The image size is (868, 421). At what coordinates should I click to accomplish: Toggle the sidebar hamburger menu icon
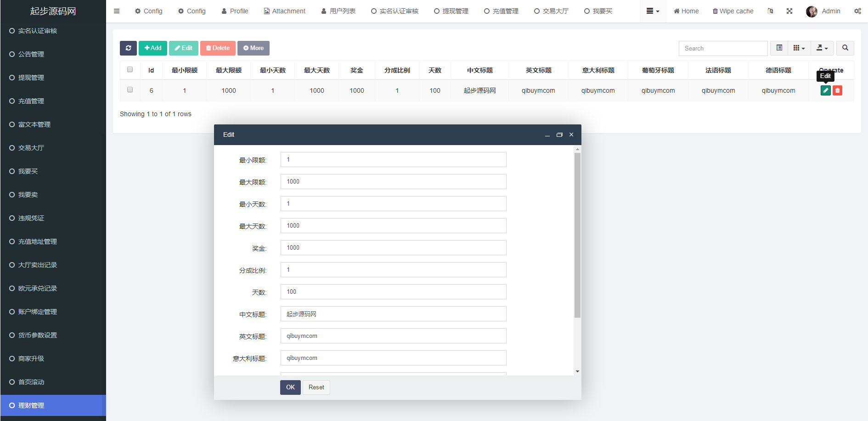(x=117, y=11)
